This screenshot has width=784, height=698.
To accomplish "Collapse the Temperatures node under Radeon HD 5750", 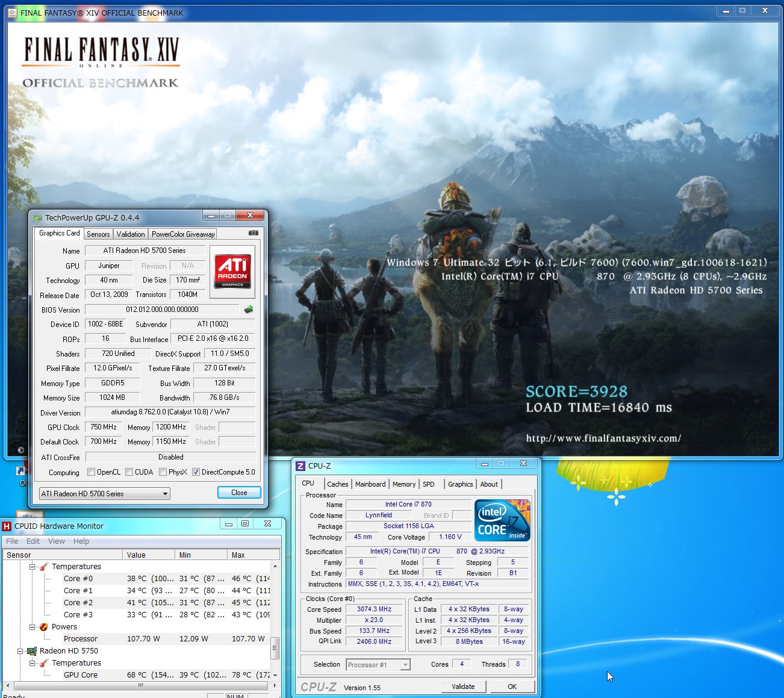I will click(33, 663).
